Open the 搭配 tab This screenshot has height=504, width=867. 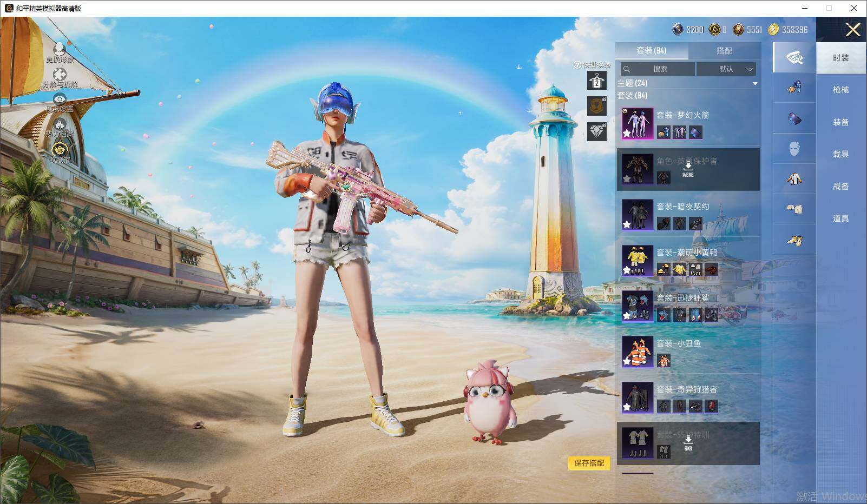725,50
